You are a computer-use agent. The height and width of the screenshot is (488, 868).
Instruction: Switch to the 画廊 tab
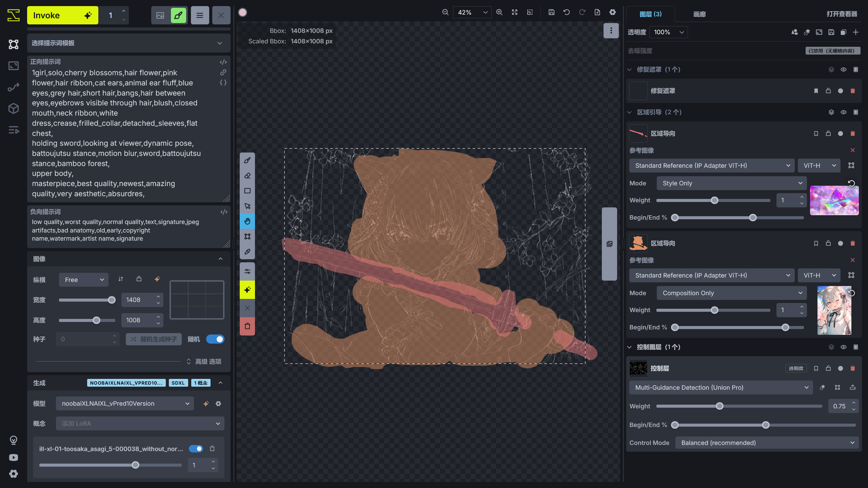pyautogui.click(x=699, y=14)
